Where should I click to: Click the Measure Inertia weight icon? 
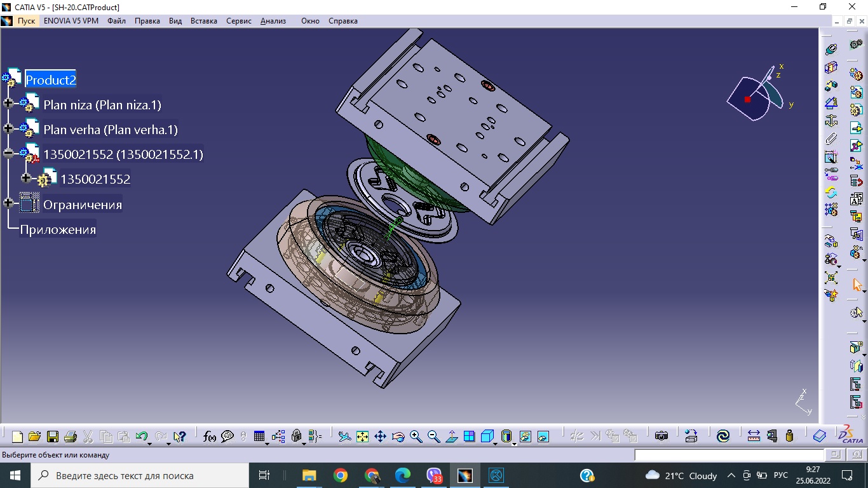click(789, 437)
